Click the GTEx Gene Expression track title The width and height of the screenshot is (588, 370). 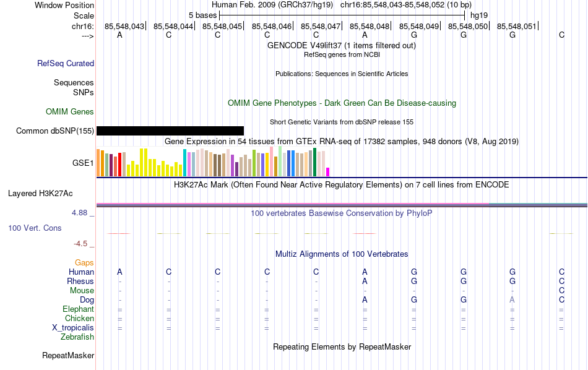pos(342,141)
